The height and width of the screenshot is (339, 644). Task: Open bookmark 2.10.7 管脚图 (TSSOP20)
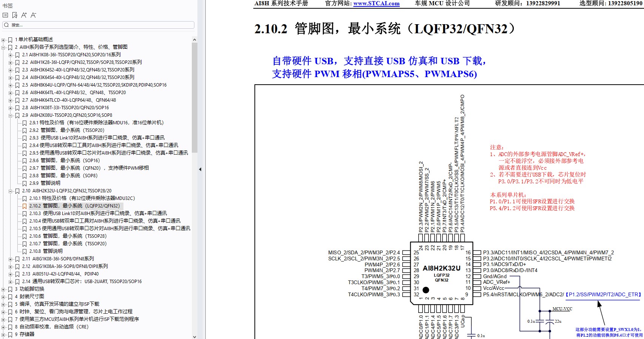point(68,244)
